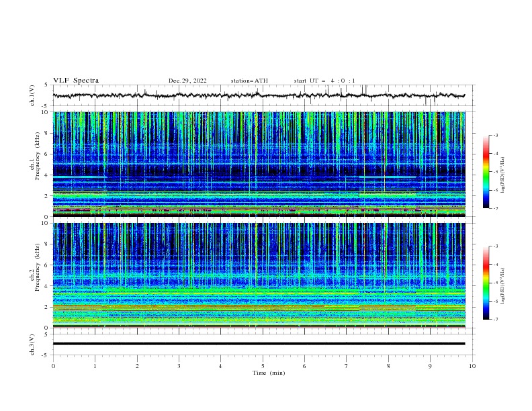The height and width of the screenshot is (411, 532).
Task: Click the ch.1 colorbar 'log(PSD)(V²/Hz)' label
Action: click(x=503, y=175)
